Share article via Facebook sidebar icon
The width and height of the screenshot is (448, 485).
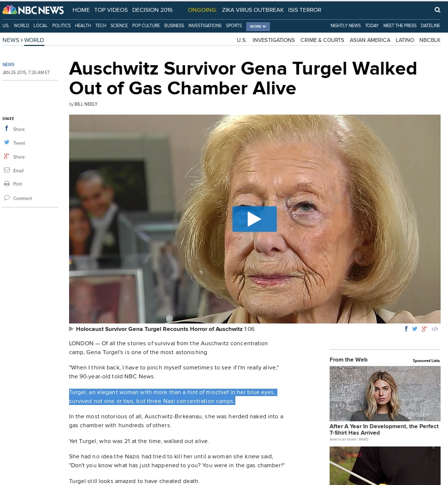click(x=6, y=128)
